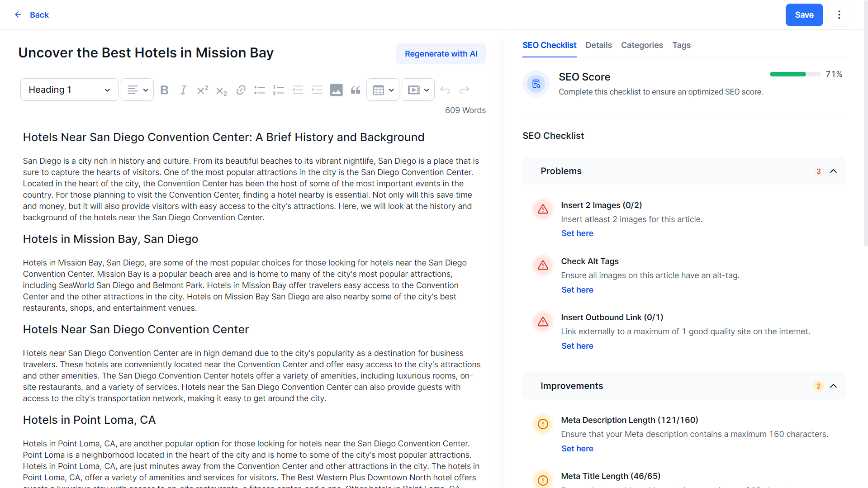Collapse the Problems section
This screenshot has width=868, height=488.
tap(833, 171)
